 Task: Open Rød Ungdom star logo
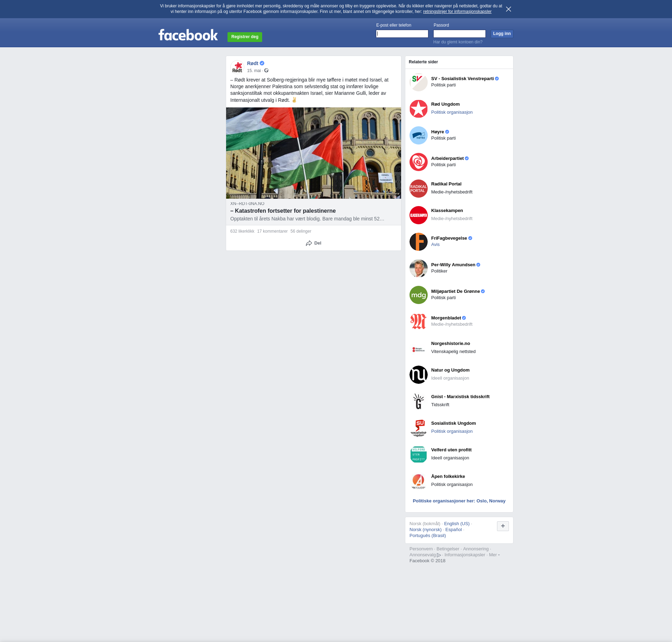click(x=418, y=109)
